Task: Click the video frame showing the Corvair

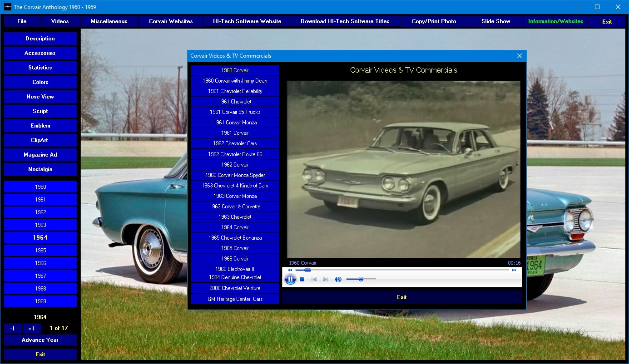Action: pos(404,170)
